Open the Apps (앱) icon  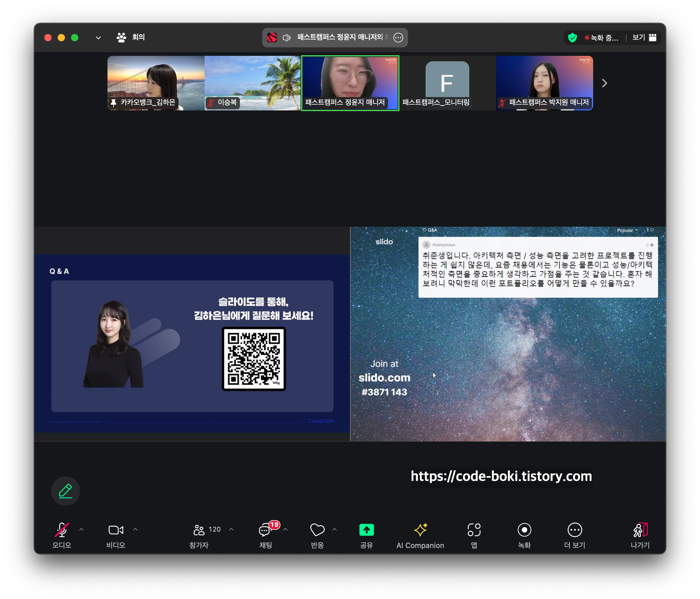(x=474, y=530)
